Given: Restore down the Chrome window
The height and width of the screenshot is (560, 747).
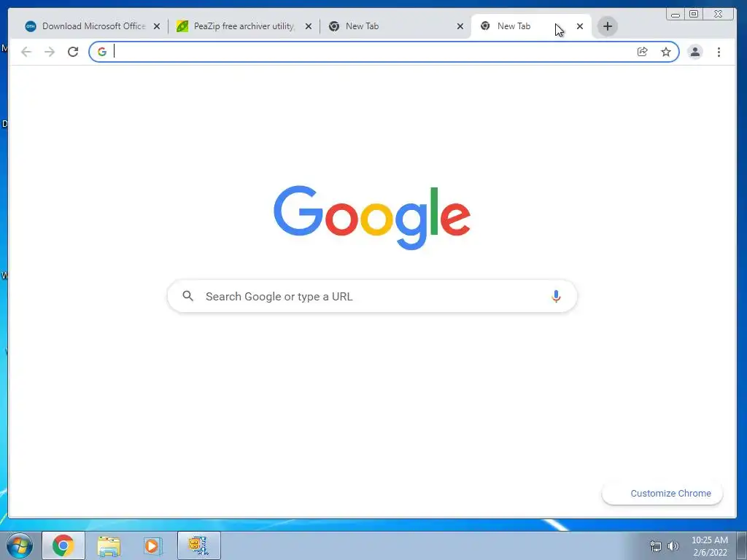Looking at the screenshot, I should [x=694, y=15].
